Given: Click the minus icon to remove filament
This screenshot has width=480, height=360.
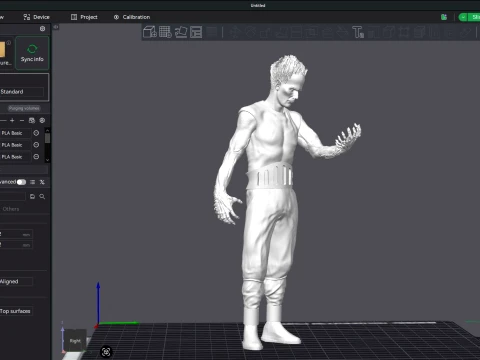Looking at the screenshot, I should 22,120.
